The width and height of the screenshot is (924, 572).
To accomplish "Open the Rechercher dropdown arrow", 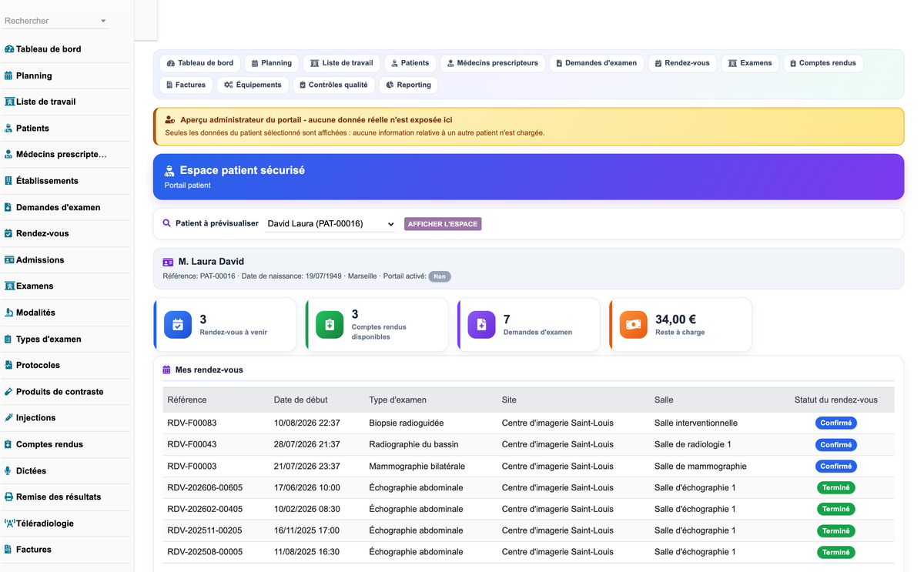I will pos(103,22).
